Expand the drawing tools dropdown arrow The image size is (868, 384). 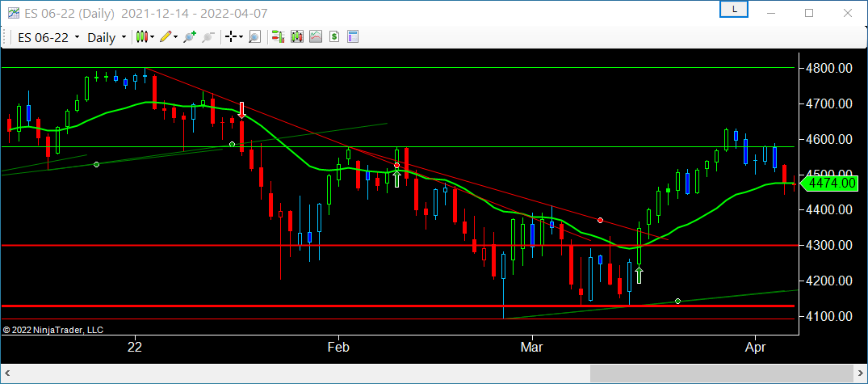tap(175, 37)
